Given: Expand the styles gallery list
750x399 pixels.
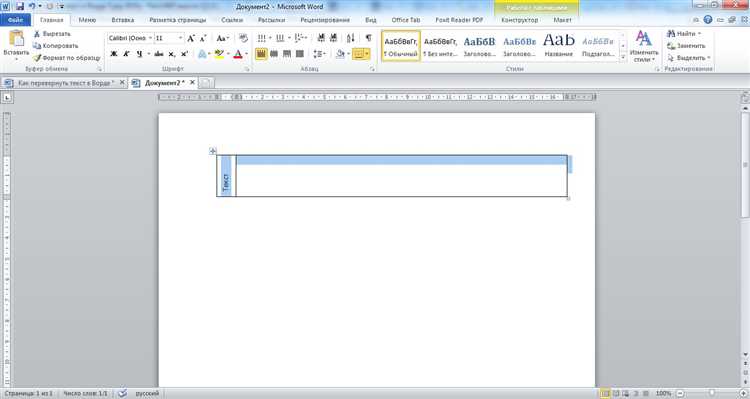Looking at the screenshot, I should pyautogui.click(x=623, y=57).
